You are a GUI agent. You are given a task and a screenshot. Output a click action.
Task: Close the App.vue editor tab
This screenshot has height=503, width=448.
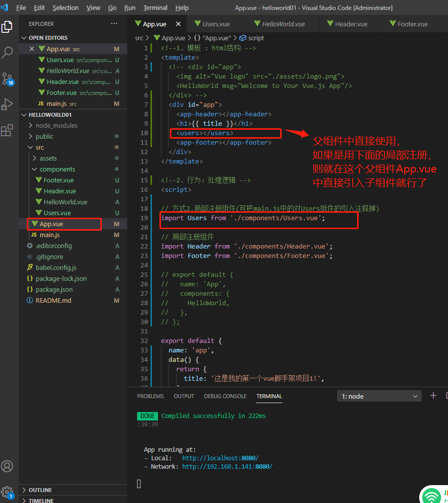[x=178, y=24]
